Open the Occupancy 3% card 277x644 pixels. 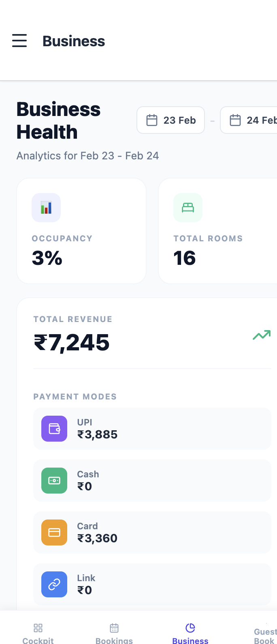(x=81, y=231)
